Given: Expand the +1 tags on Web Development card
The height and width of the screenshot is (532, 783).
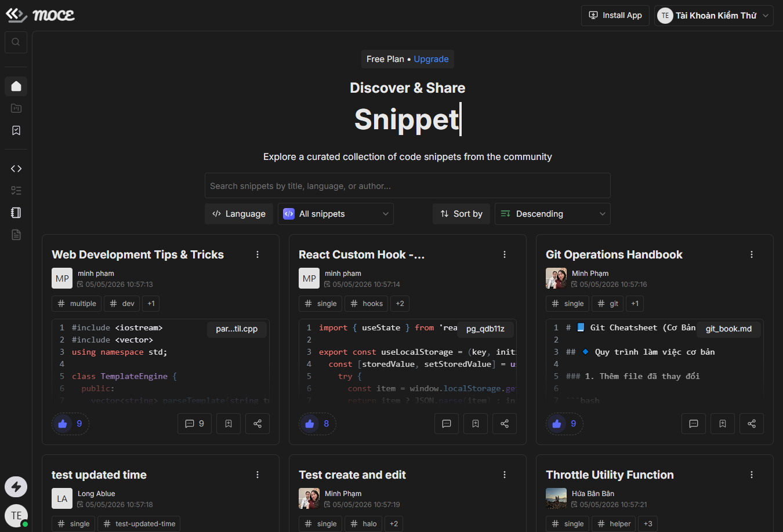Looking at the screenshot, I should click(151, 304).
